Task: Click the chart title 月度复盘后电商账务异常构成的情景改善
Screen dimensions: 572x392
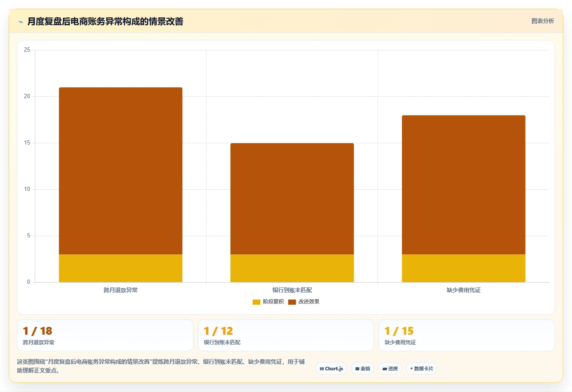Action: 105,21
